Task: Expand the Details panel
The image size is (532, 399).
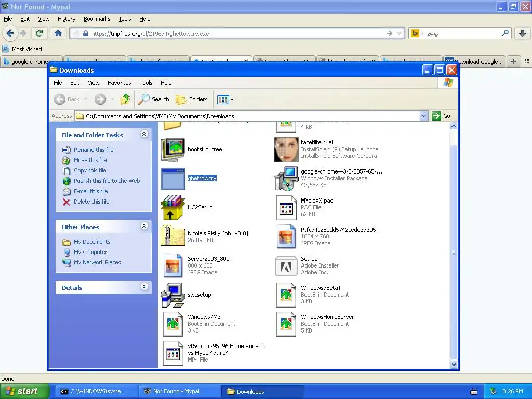Action: pyautogui.click(x=144, y=287)
